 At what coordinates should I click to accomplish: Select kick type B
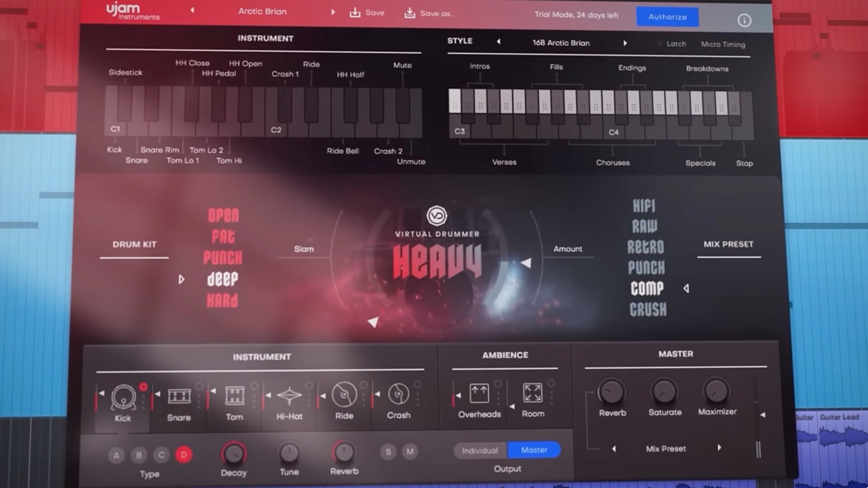click(x=139, y=455)
